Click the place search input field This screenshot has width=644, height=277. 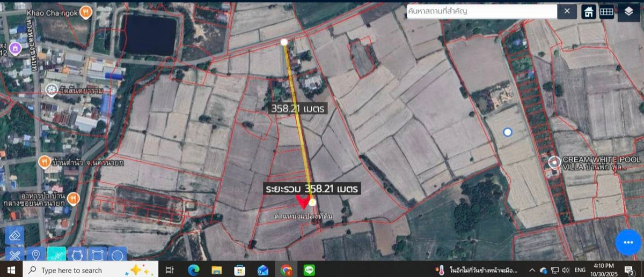(480, 11)
